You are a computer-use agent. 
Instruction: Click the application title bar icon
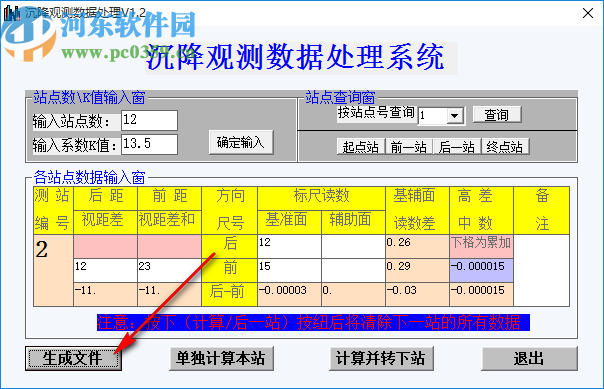pyautogui.click(x=12, y=13)
